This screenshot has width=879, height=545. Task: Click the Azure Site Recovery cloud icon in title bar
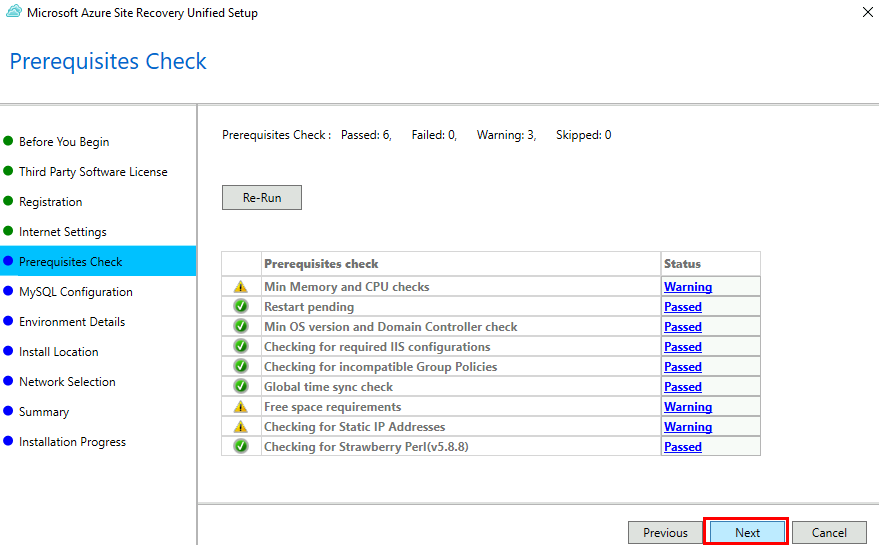click(13, 11)
